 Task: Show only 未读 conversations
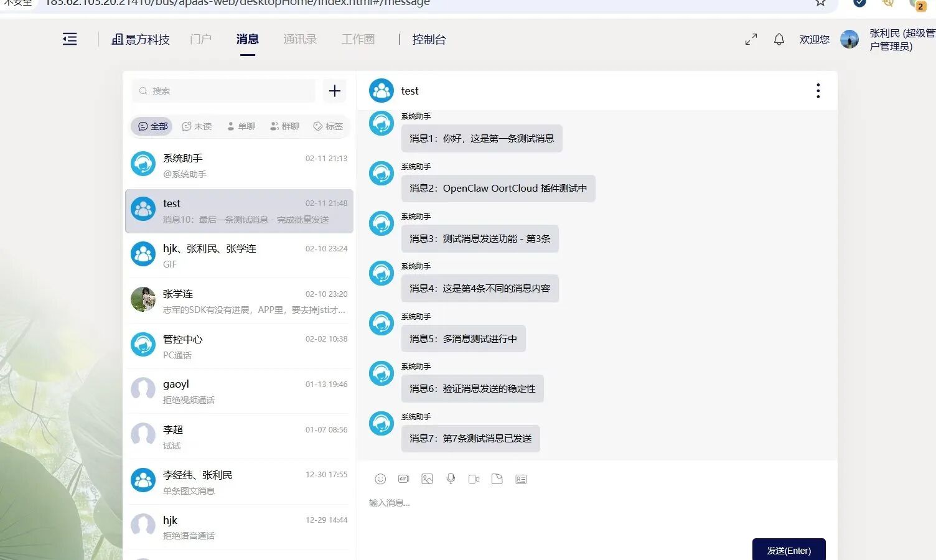197,126
